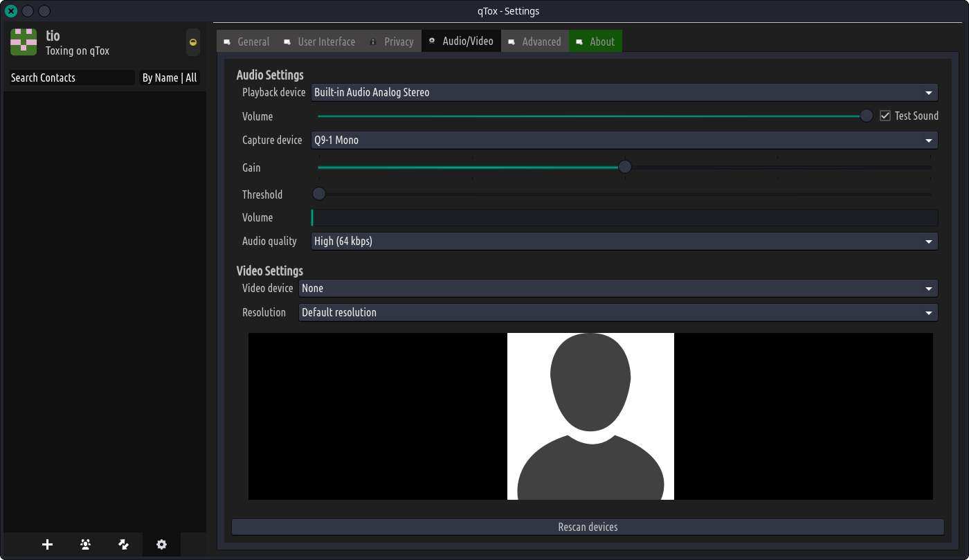Open the file transfers arrows icon
Image resolution: width=969 pixels, height=560 pixels.
point(124,545)
